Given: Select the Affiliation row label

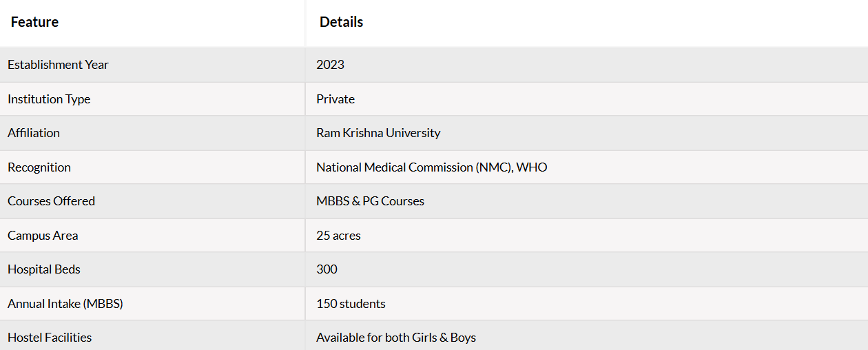Looking at the screenshot, I should (x=34, y=133).
